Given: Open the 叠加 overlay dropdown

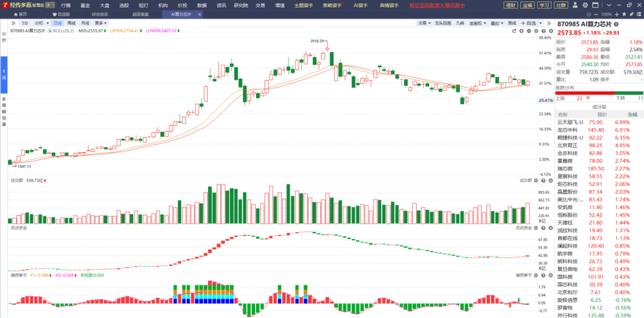Looking at the screenshot, I should [x=496, y=23].
